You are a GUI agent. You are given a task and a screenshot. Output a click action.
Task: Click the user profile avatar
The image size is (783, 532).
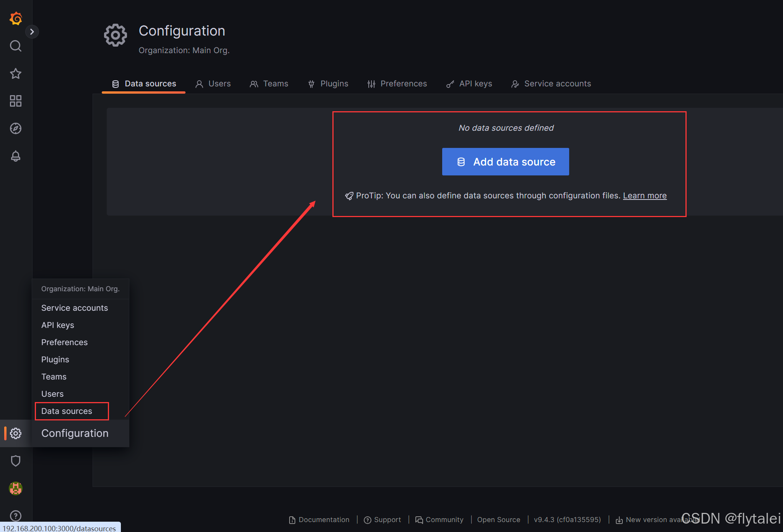pyautogui.click(x=16, y=488)
